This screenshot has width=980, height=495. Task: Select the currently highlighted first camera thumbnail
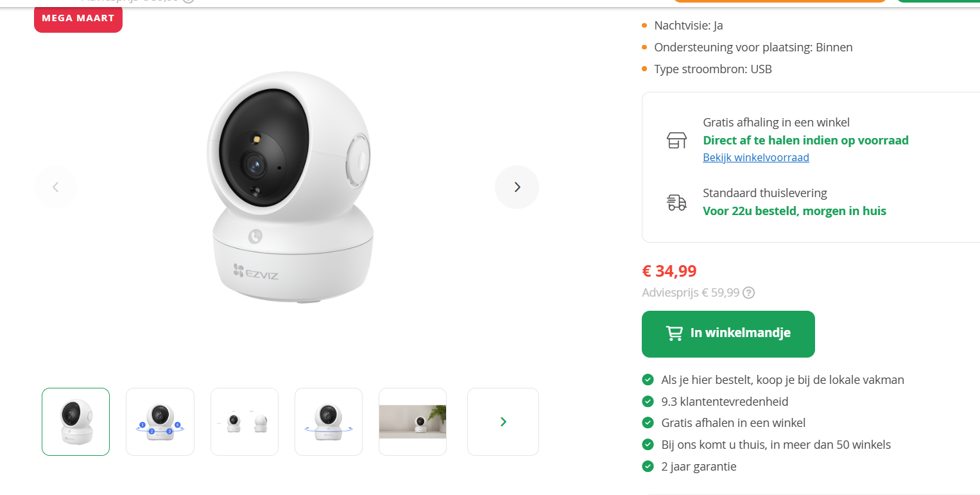(75, 422)
